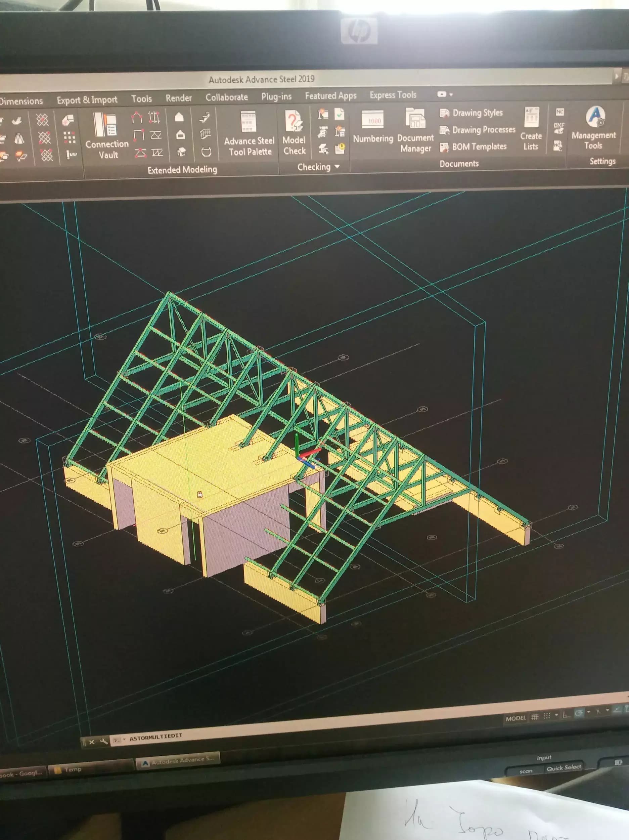Image resolution: width=629 pixels, height=840 pixels.
Task: Open the Temp folder taskbar button
Action: point(90,768)
